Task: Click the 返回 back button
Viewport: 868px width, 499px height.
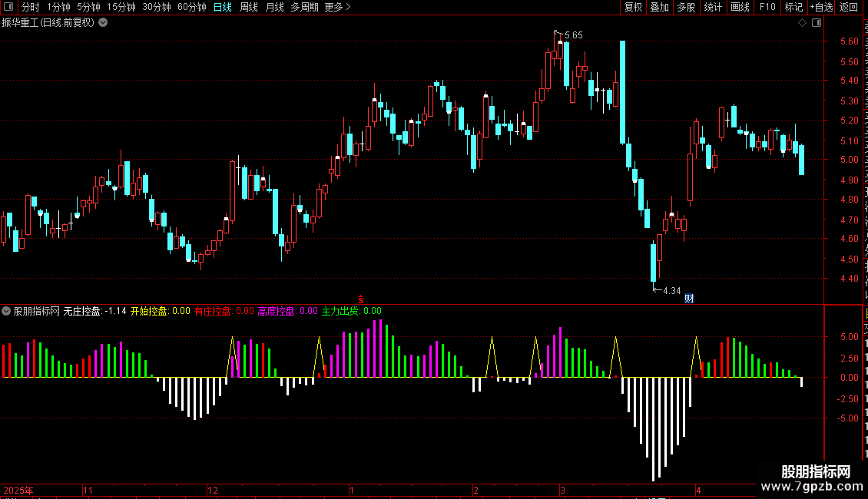Action: click(x=848, y=7)
